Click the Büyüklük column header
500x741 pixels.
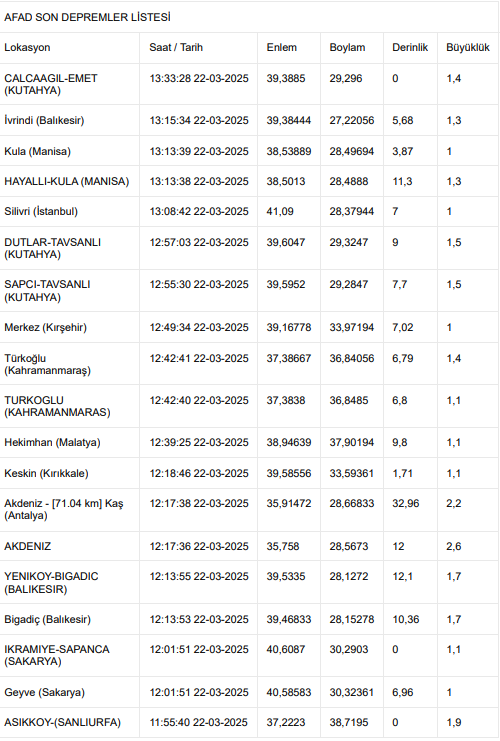[x=468, y=47]
